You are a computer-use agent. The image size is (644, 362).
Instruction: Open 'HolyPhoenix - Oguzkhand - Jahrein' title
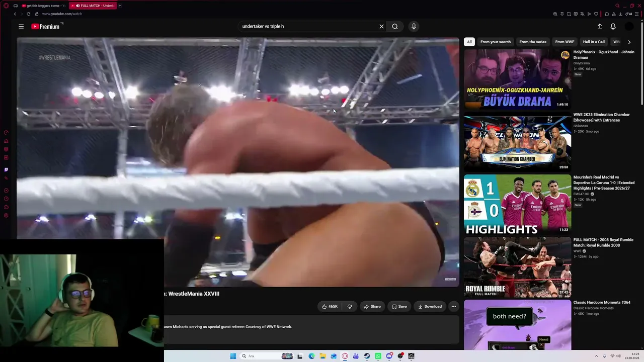click(604, 55)
